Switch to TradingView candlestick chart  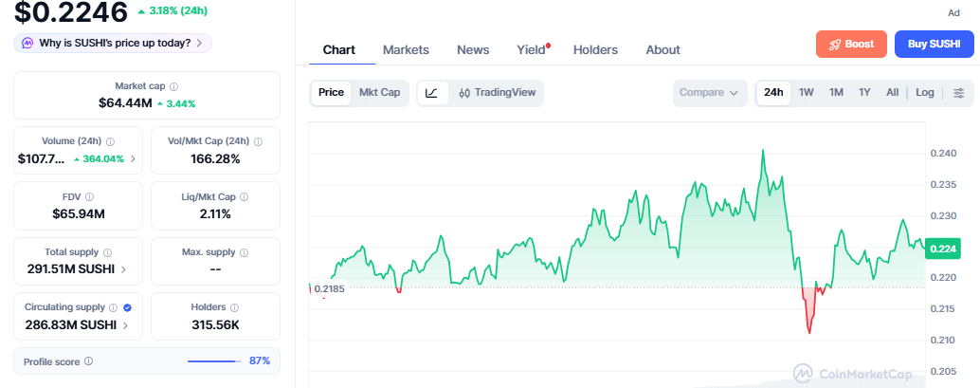[x=498, y=93]
